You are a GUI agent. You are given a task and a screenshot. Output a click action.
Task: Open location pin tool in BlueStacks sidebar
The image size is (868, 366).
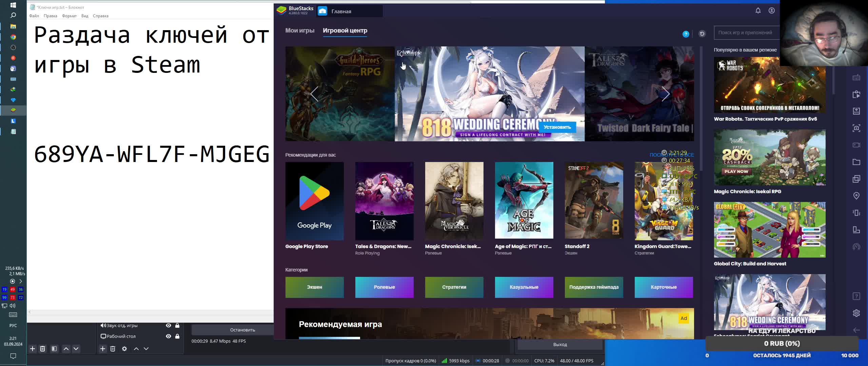(x=856, y=196)
